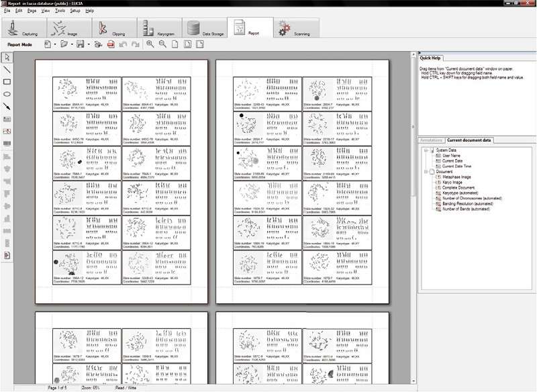Click the fit page width icon
Screen dimensions: 537x392
[x=187, y=44]
